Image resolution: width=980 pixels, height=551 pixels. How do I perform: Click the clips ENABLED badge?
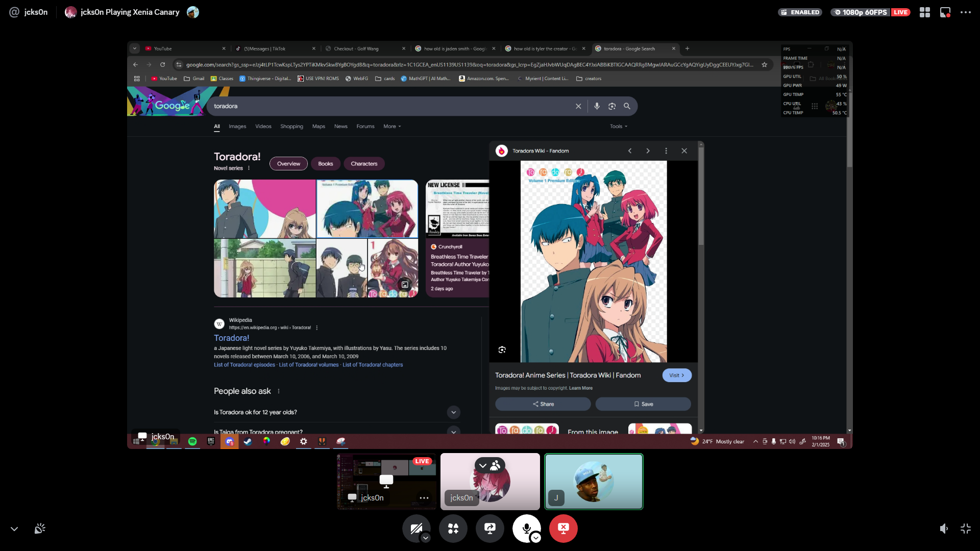pyautogui.click(x=800, y=12)
